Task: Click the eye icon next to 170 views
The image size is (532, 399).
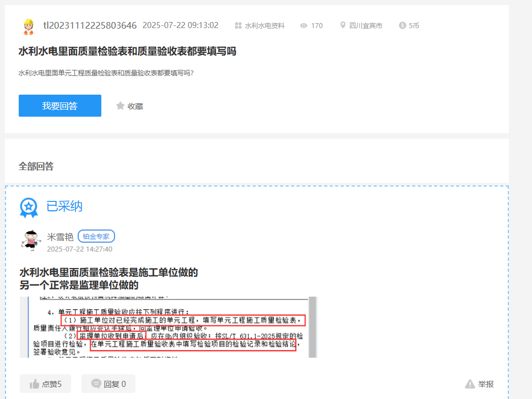Action: coord(303,26)
